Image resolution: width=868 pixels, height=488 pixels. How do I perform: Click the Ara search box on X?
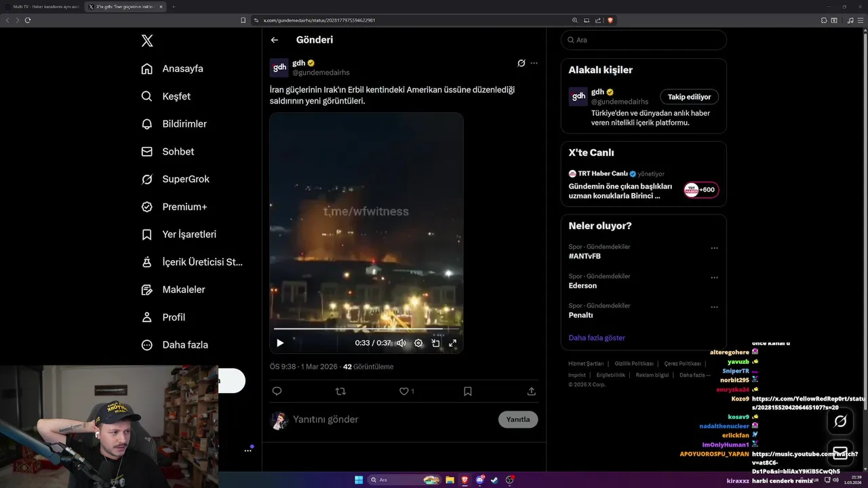pyautogui.click(x=644, y=40)
